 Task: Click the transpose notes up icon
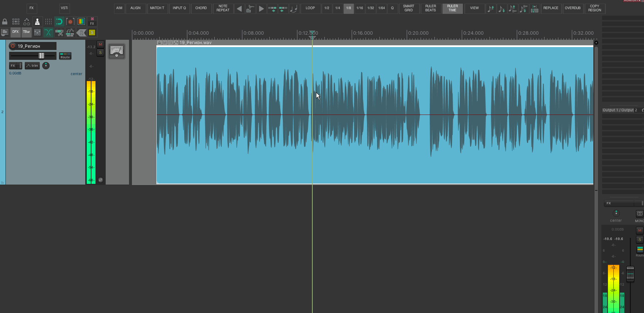[491, 8]
